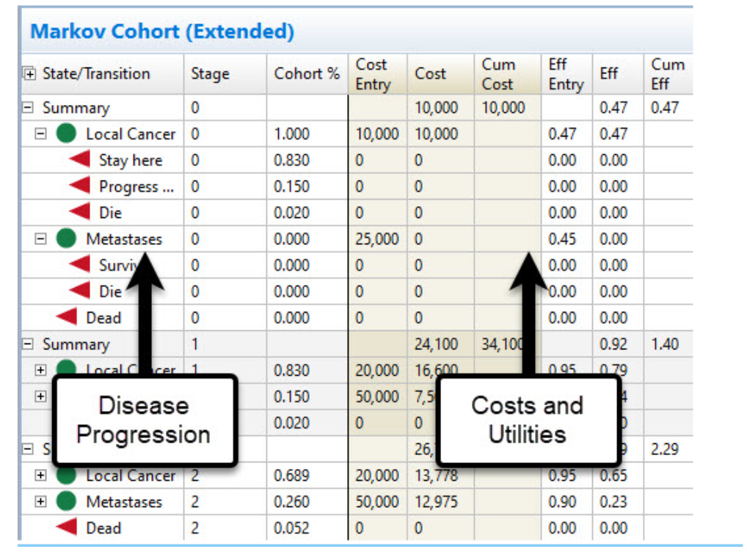
Task: Click the Eff Entry column header
Action: 565,74
